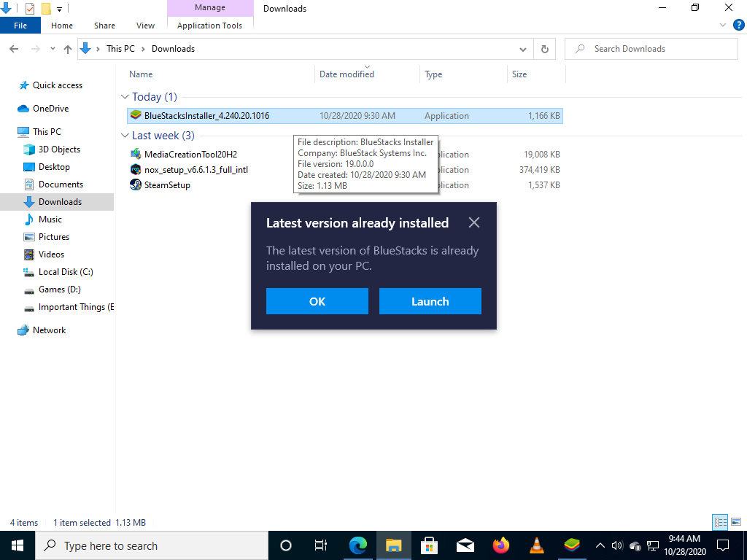Image resolution: width=747 pixels, height=560 pixels.
Task: Click the Network icon in sidebar
Action: (23, 330)
